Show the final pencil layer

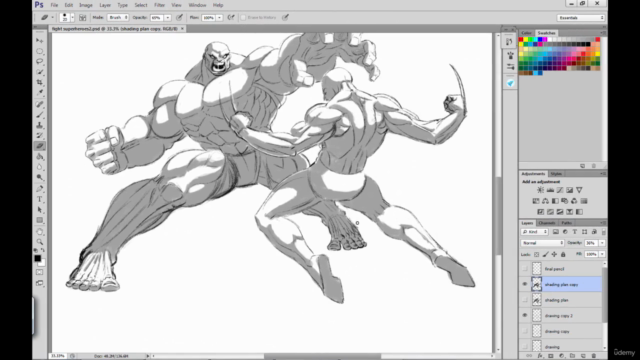(525, 269)
